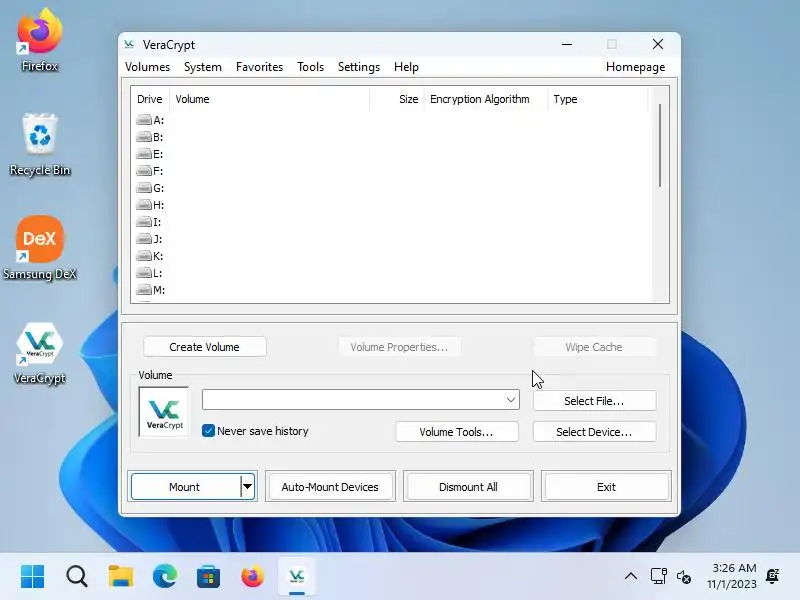Open the VeraCrypt desktop shortcut
Image resolution: width=800 pixels, height=600 pixels.
click(39, 354)
